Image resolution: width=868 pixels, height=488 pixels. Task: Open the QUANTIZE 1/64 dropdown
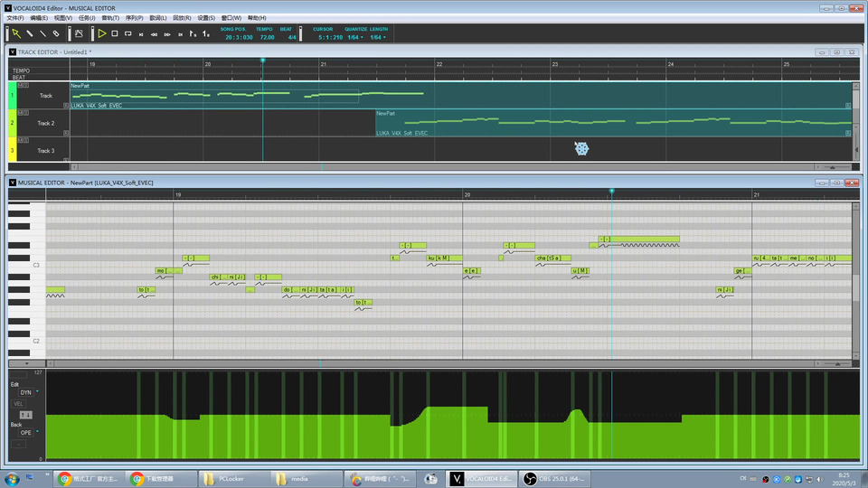click(355, 38)
